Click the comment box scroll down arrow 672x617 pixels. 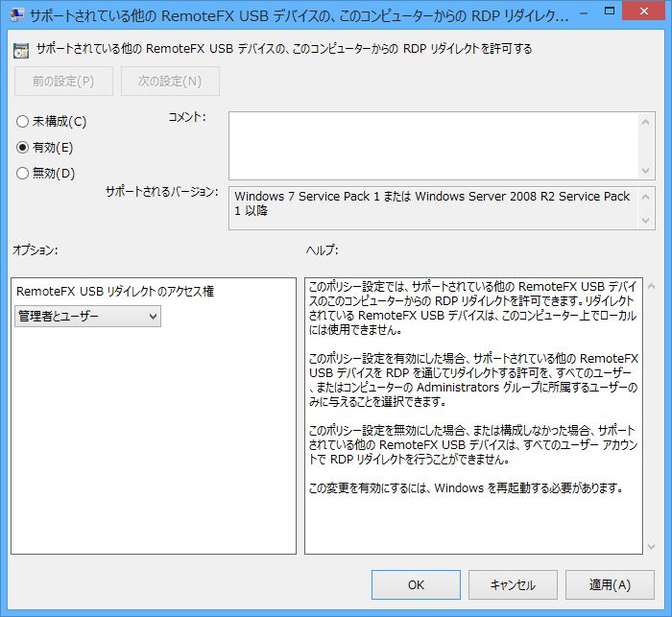pyautogui.click(x=645, y=171)
